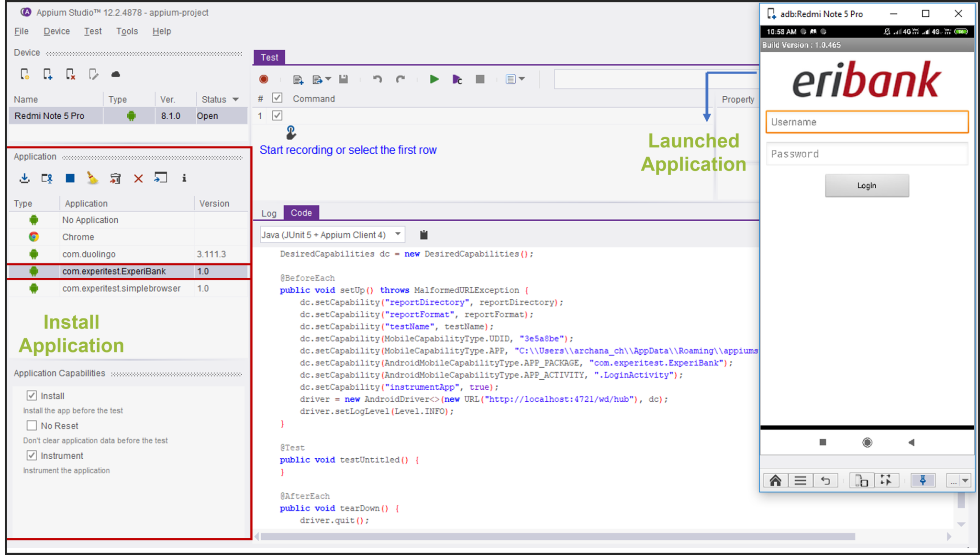The width and height of the screenshot is (980, 555).
Task: Click the red X uninstall application icon
Action: [x=138, y=179]
